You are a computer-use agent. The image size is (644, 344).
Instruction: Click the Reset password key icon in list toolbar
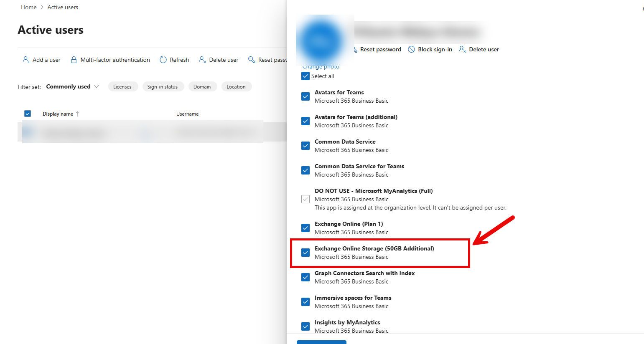(x=252, y=60)
